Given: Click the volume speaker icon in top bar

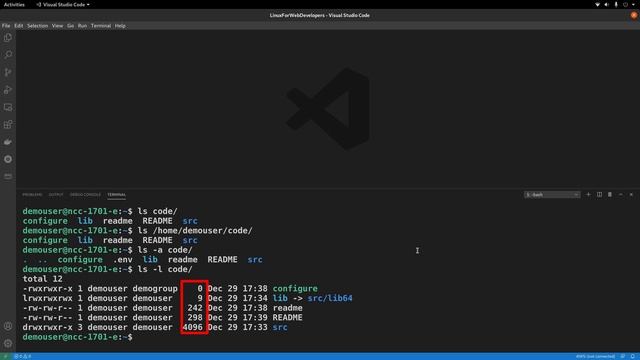Looking at the screenshot, I should pos(607,4).
